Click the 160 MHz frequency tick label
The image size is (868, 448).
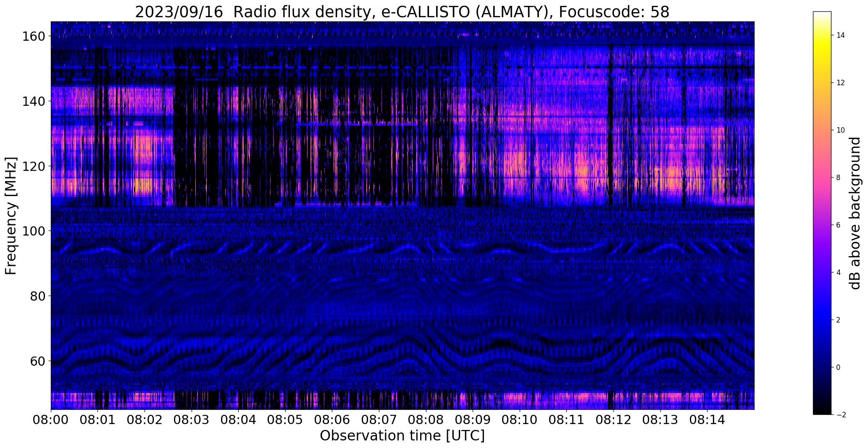click(x=33, y=37)
